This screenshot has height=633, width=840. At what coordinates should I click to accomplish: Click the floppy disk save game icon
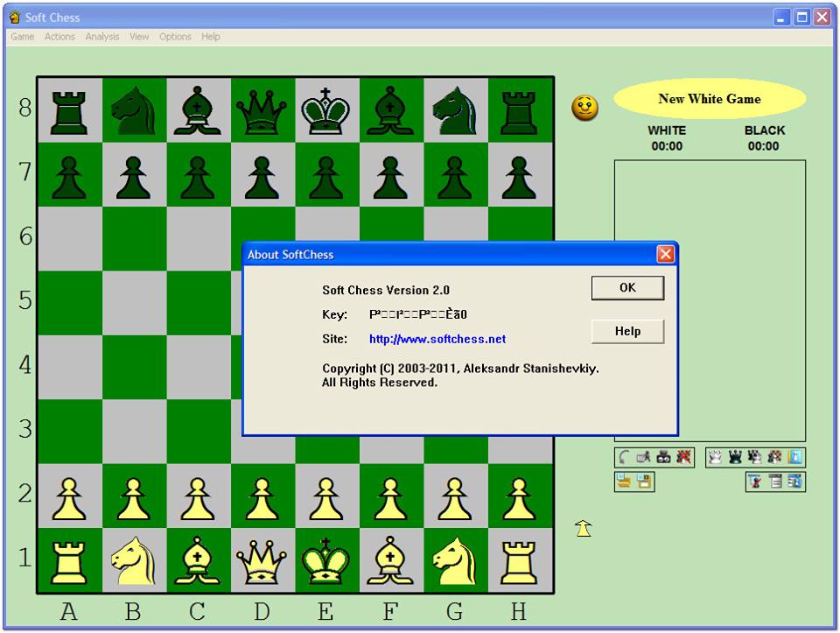[644, 482]
